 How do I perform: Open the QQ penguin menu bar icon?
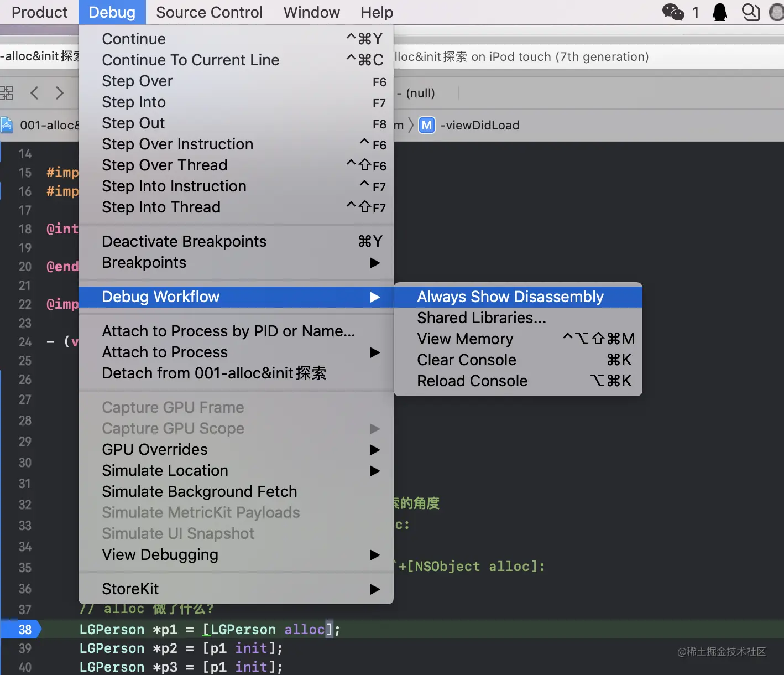(x=719, y=12)
